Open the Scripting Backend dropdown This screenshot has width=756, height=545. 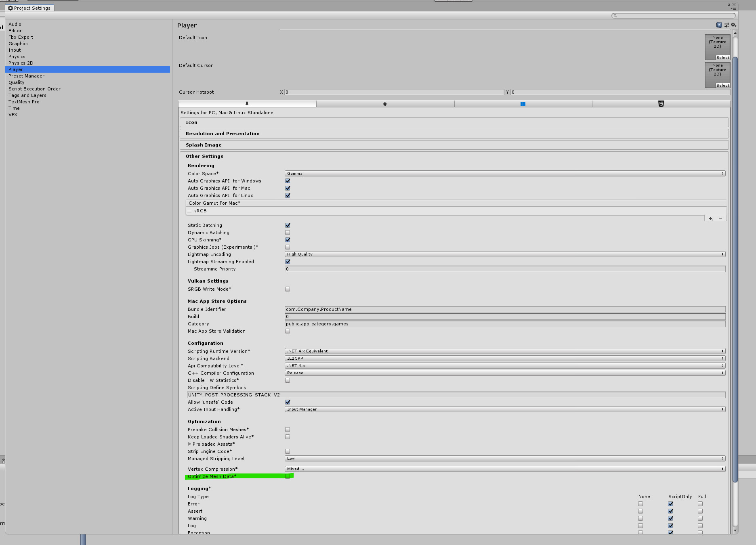tap(504, 358)
